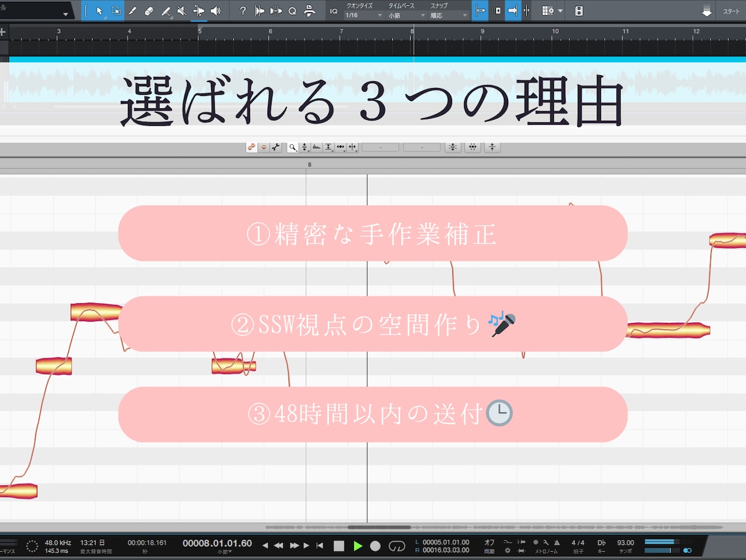This screenshot has width=746, height=560.
Task: Open the video player film icon
Action: pos(579,11)
